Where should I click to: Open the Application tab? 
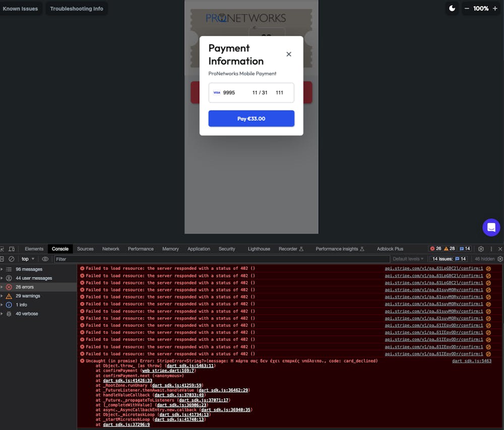[x=199, y=249]
